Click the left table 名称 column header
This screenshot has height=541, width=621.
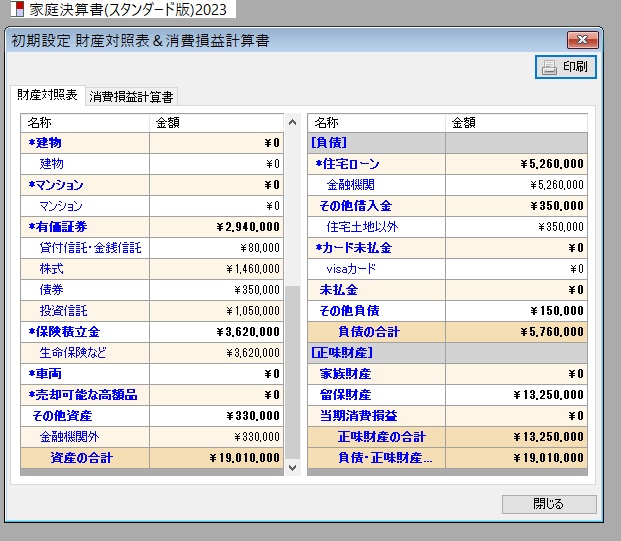coord(85,123)
